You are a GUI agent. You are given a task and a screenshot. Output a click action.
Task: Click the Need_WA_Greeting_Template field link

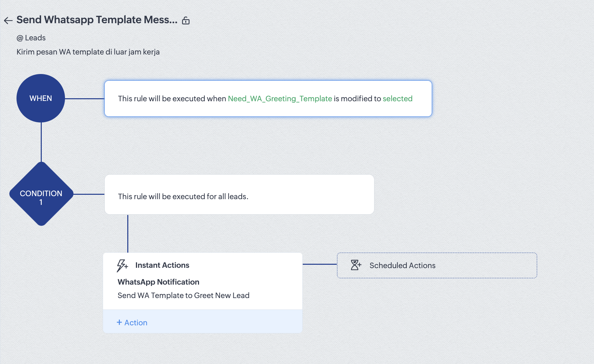click(280, 99)
